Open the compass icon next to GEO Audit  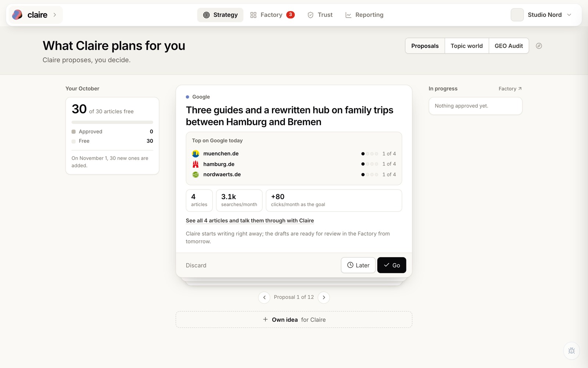(539, 46)
